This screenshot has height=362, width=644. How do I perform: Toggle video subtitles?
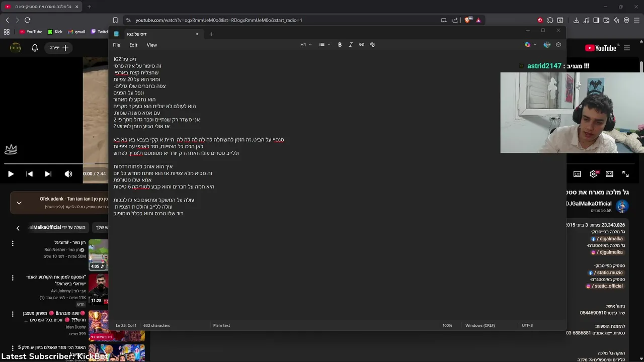pos(577,174)
